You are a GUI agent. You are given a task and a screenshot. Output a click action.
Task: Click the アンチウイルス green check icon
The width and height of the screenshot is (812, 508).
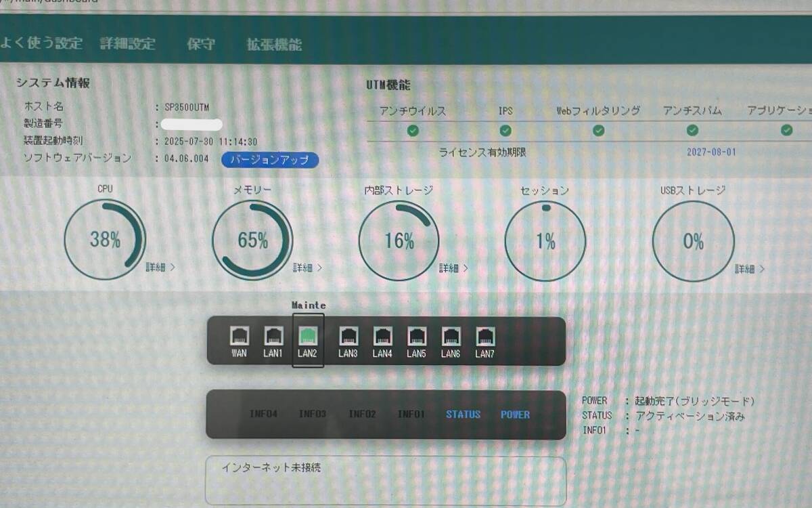[x=413, y=130]
